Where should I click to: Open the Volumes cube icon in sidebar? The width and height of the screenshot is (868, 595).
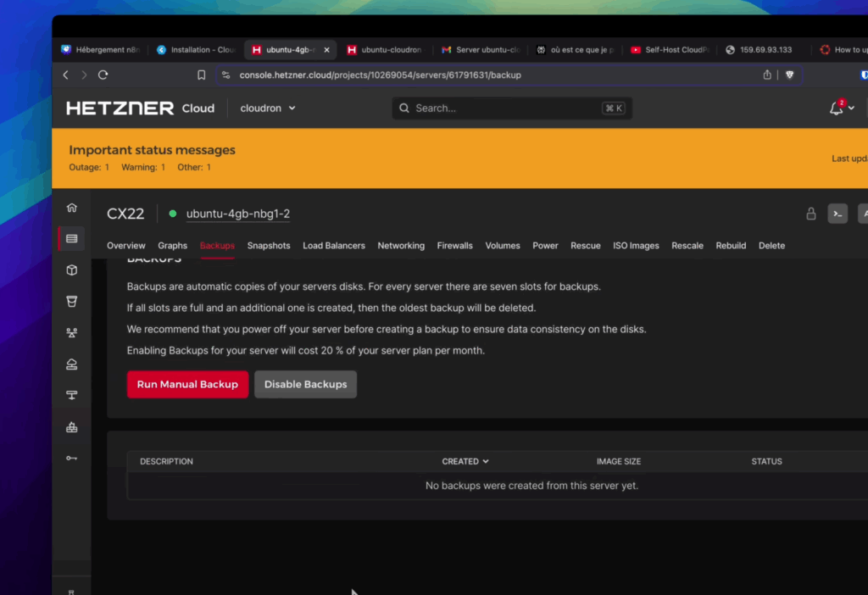[x=72, y=270]
